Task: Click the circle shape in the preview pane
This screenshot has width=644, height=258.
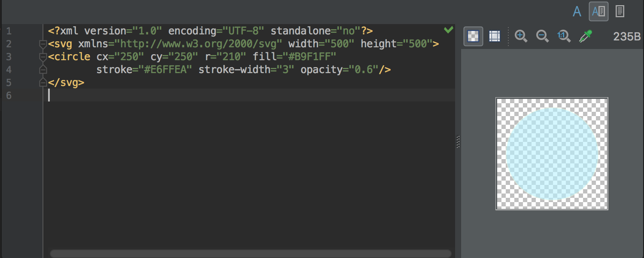Action: point(552,154)
